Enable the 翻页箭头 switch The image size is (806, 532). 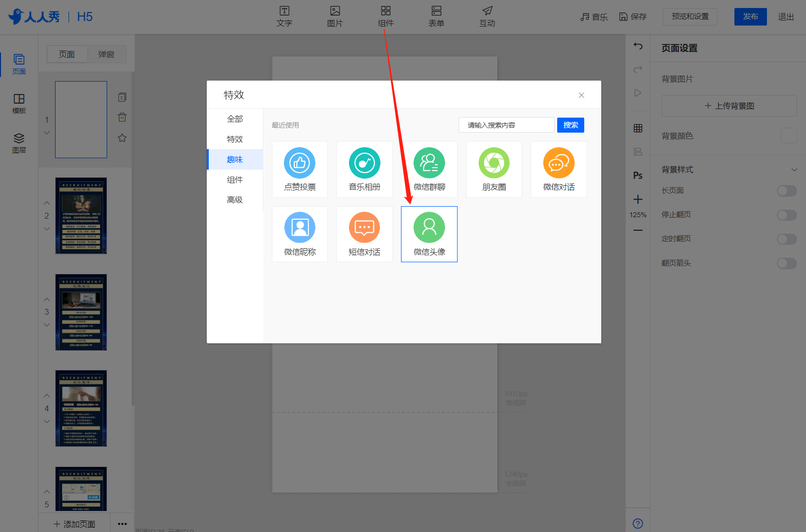tap(786, 263)
